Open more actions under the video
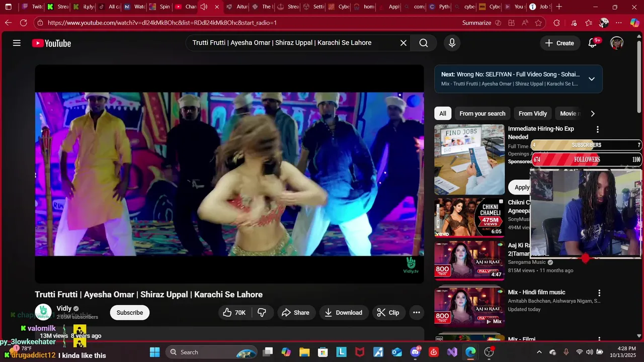This screenshot has height=362, width=644. tap(417, 312)
